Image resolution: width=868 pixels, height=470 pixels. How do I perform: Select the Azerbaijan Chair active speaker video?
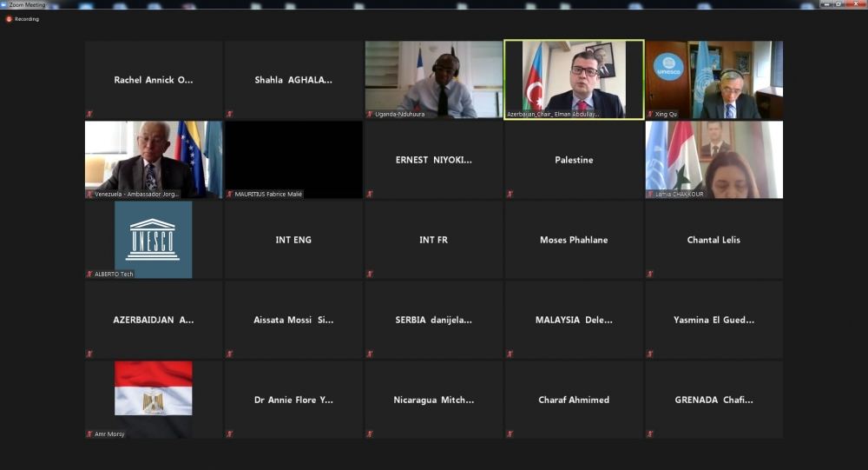(574, 78)
